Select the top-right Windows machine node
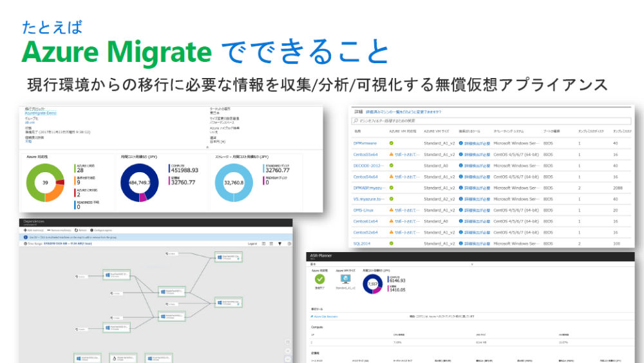Screen dimensions: 644x363 (x=229, y=257)
